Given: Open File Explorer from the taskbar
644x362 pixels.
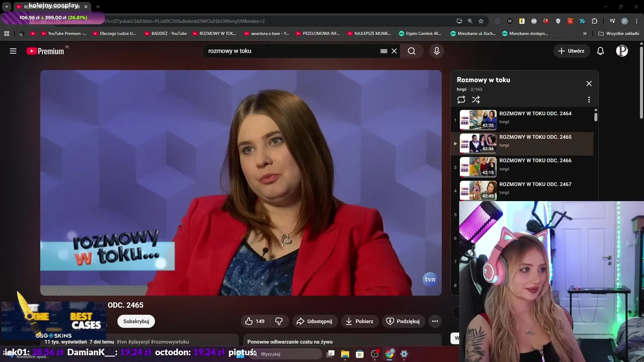Looking at the screenshot, I should coord(345,354).
